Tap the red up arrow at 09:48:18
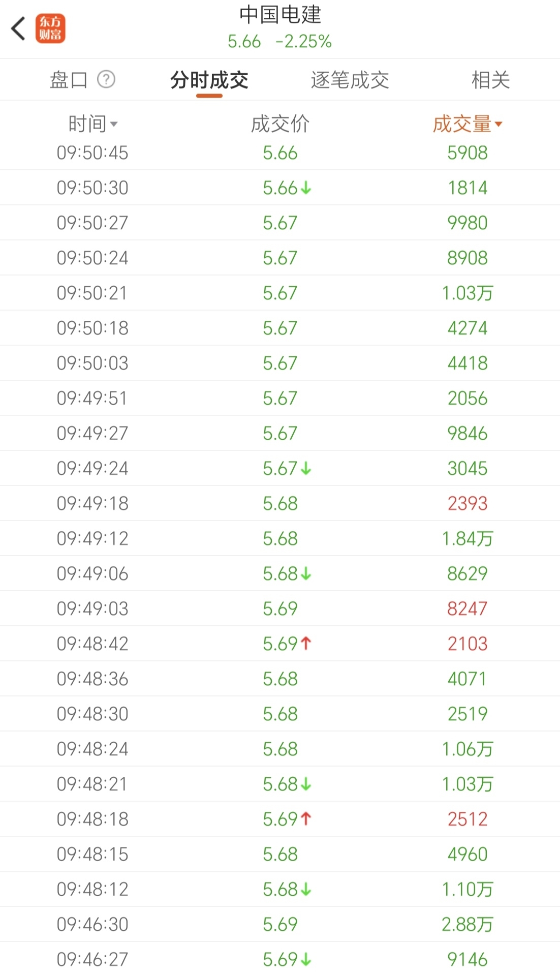The height and width of the screenshot is (973, 560). pos(306,819)
